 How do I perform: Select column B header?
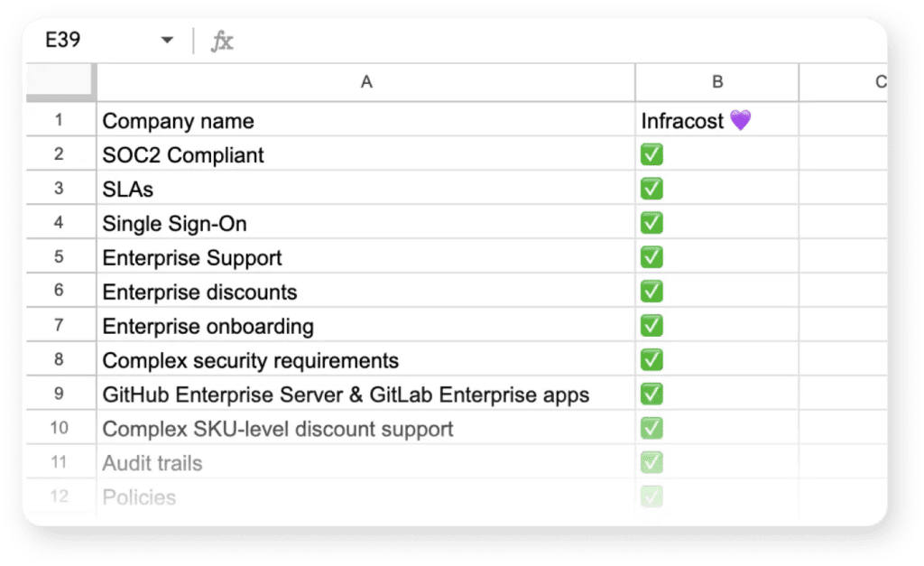[x=717, y=82]
